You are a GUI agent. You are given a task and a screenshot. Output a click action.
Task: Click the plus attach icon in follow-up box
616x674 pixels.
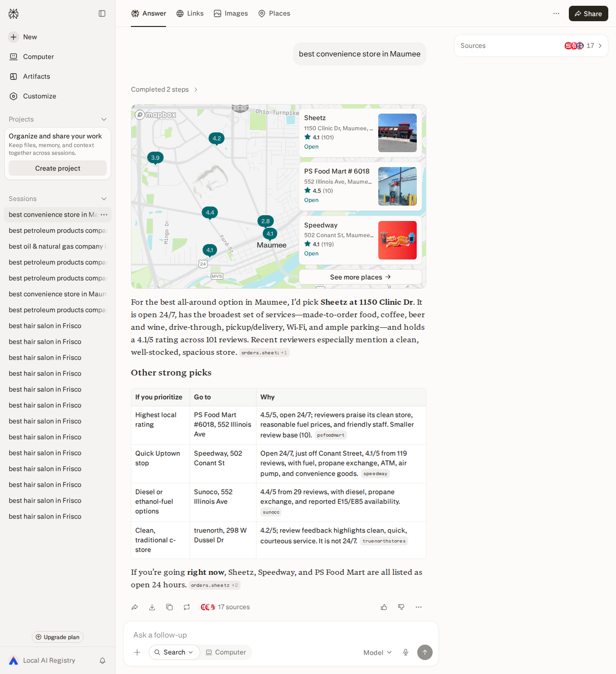[x=137, y=652]
